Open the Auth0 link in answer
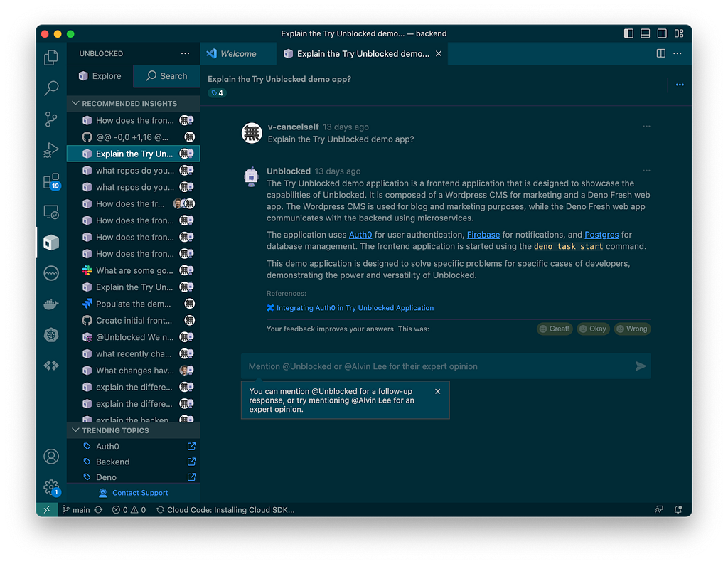Viewport: 728px width, 564px height. [x=360, y=235]
